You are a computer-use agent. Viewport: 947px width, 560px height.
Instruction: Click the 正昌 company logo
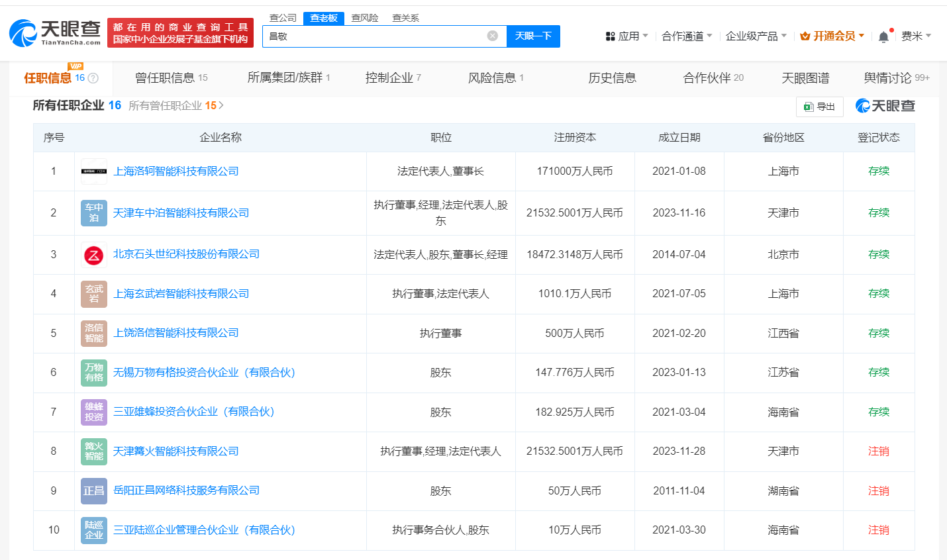[94, 491]
